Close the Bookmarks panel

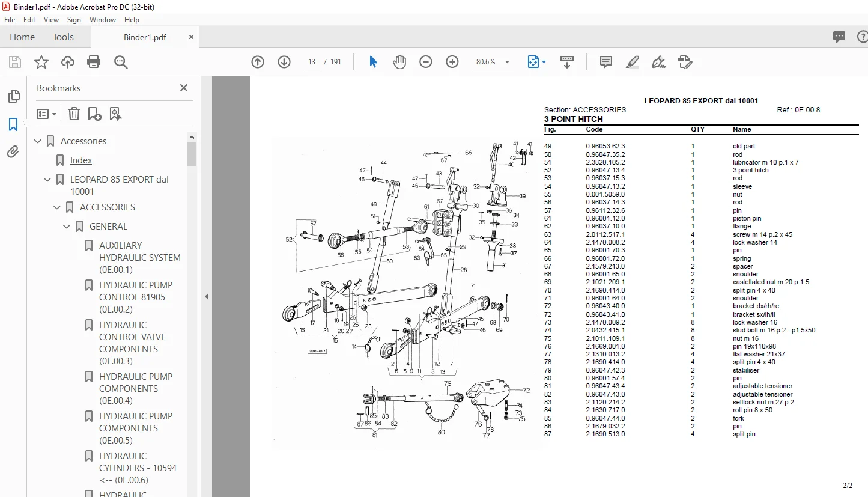184,88
